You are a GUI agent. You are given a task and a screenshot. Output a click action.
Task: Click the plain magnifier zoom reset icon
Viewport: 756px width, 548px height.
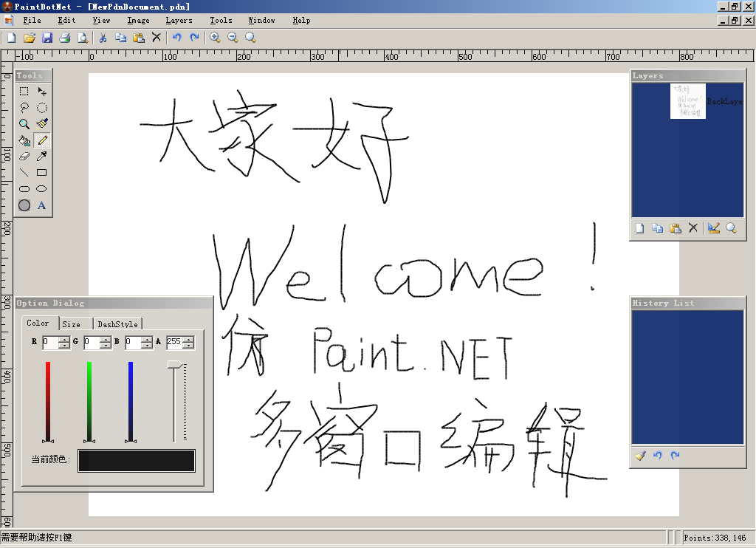click(x=250, y=38)
